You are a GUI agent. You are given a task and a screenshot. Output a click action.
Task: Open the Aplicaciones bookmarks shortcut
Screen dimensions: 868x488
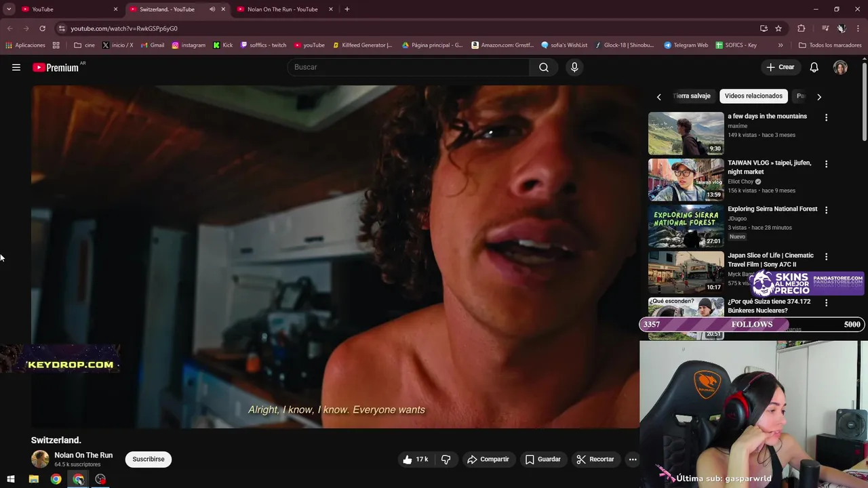[25, 45]
